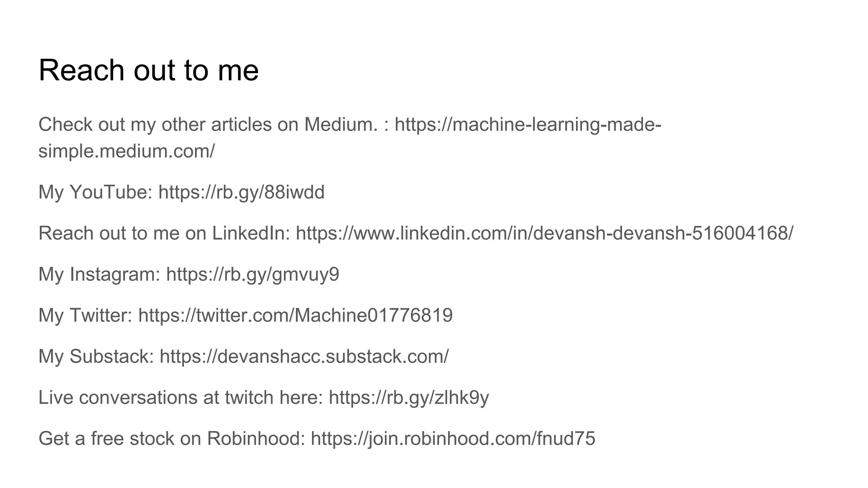Click the "My YouTube:" label text
Image resolution: width=868 pixels, height=488 pixels.
[95, 192]
